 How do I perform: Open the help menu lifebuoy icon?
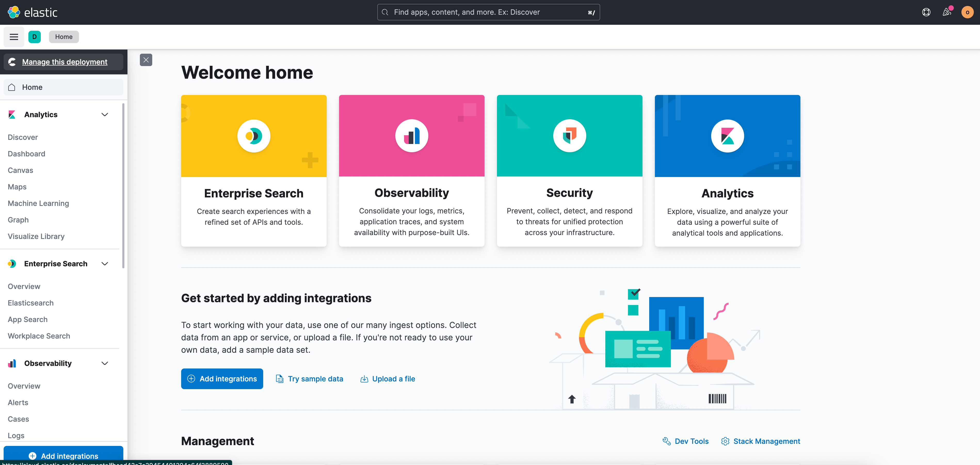(x=926, y=12)
